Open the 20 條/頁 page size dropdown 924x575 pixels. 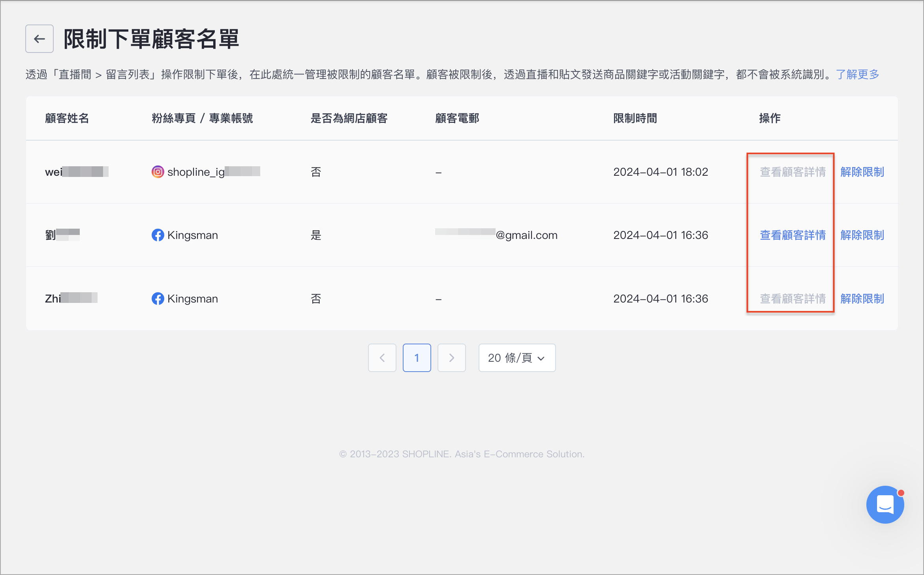point(517,358)
